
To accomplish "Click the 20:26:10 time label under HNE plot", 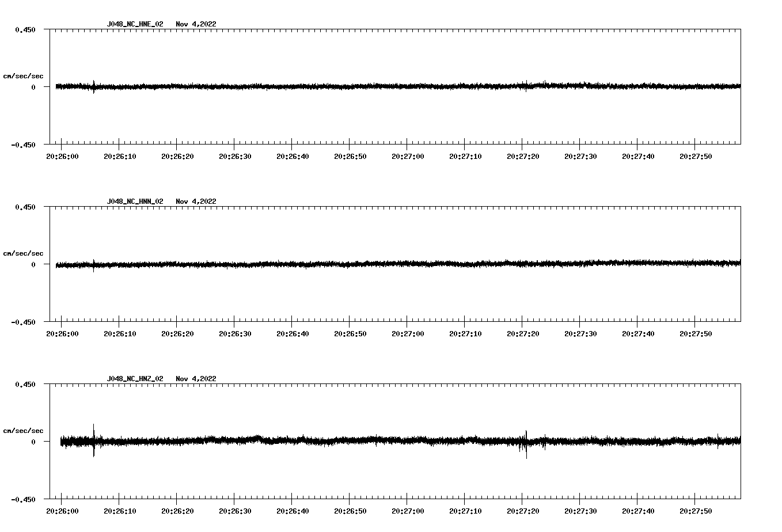I will coord(120,157).
